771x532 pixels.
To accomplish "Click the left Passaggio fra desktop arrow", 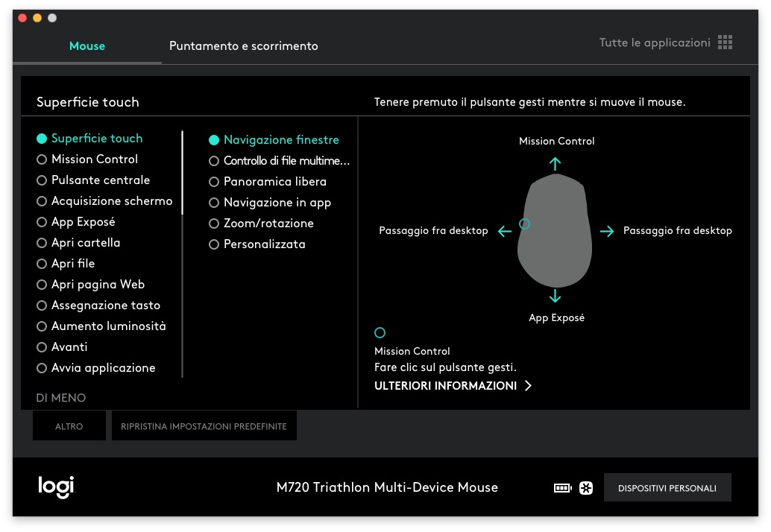I will (505, 231).
